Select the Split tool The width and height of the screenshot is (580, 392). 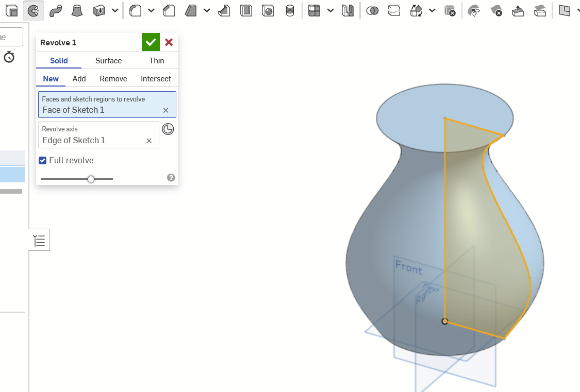point(394,11)
